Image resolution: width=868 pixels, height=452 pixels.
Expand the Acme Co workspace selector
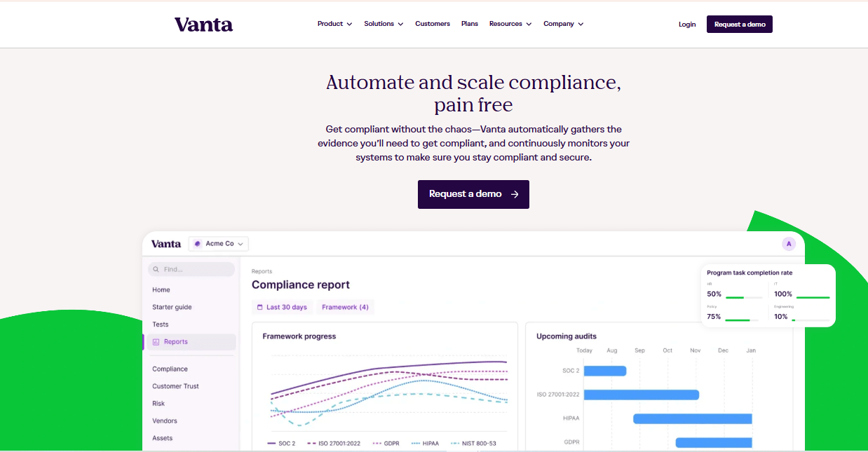240,244
